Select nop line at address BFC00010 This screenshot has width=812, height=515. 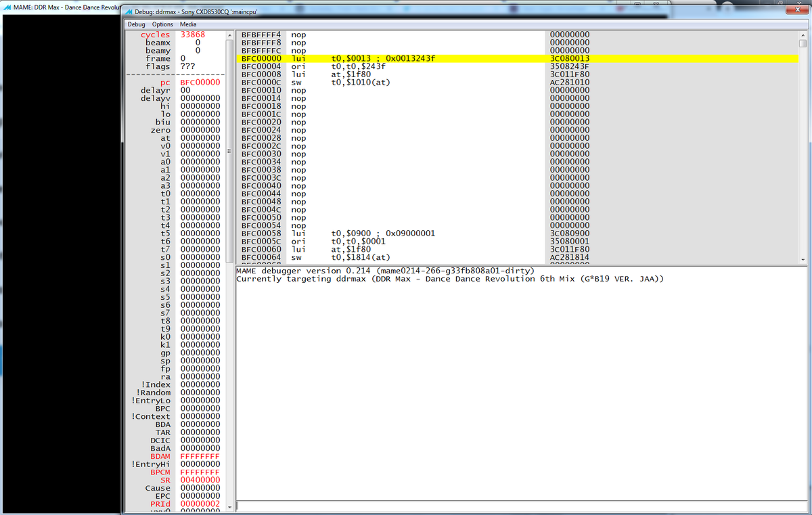(518, 90)
